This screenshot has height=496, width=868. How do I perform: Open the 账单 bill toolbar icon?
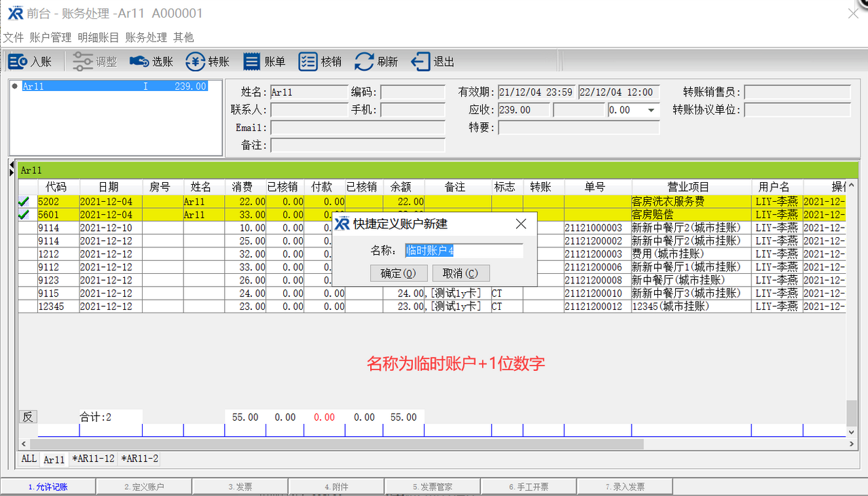(x=264, y=62)
